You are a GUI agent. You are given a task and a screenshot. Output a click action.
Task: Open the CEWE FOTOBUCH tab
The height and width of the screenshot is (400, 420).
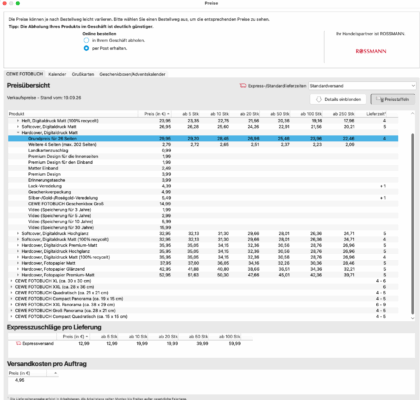(25, 74)
